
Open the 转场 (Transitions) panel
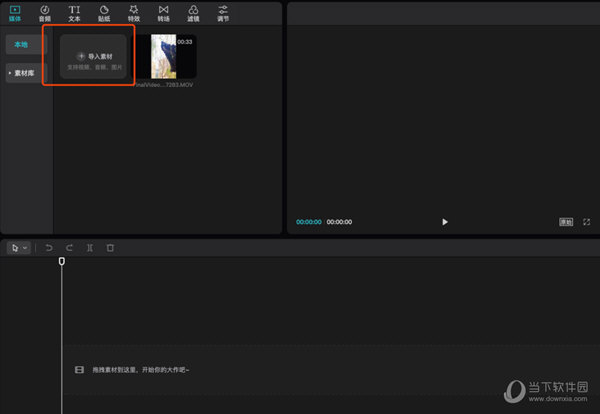(x=163, y=12)
